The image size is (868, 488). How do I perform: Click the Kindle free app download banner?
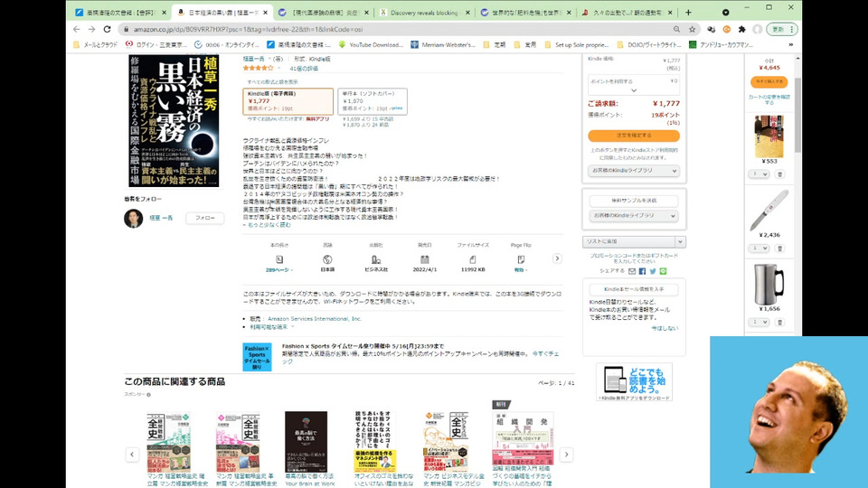tap(634, 381)
